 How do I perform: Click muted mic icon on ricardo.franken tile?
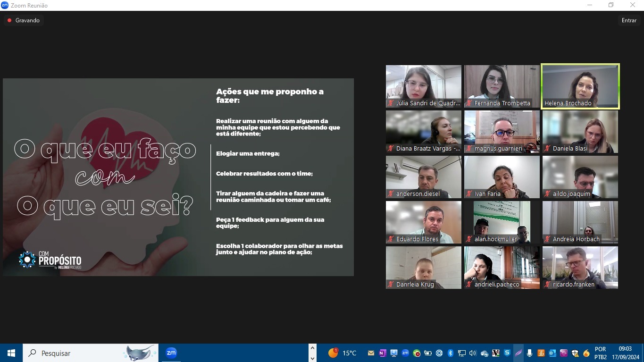(547, 285)
